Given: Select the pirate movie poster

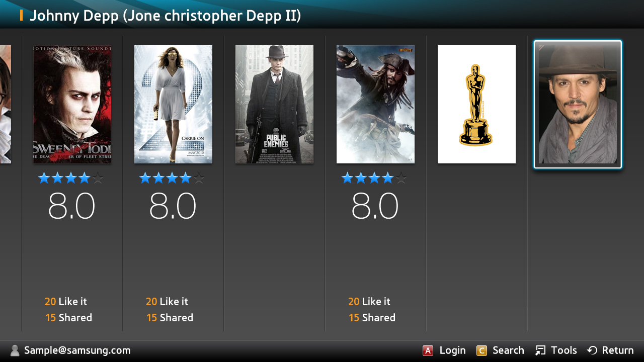Looking at the screenshot, I should pyautogui.click(x=375, y=105).
